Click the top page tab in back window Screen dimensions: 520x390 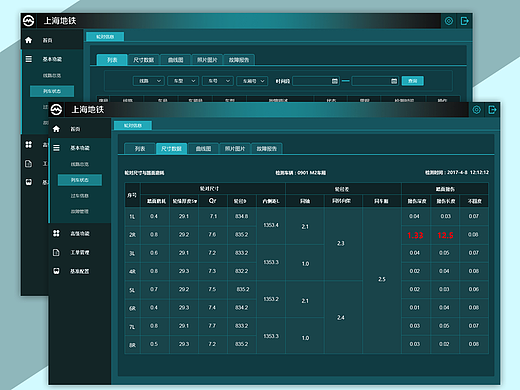point(105,37)
